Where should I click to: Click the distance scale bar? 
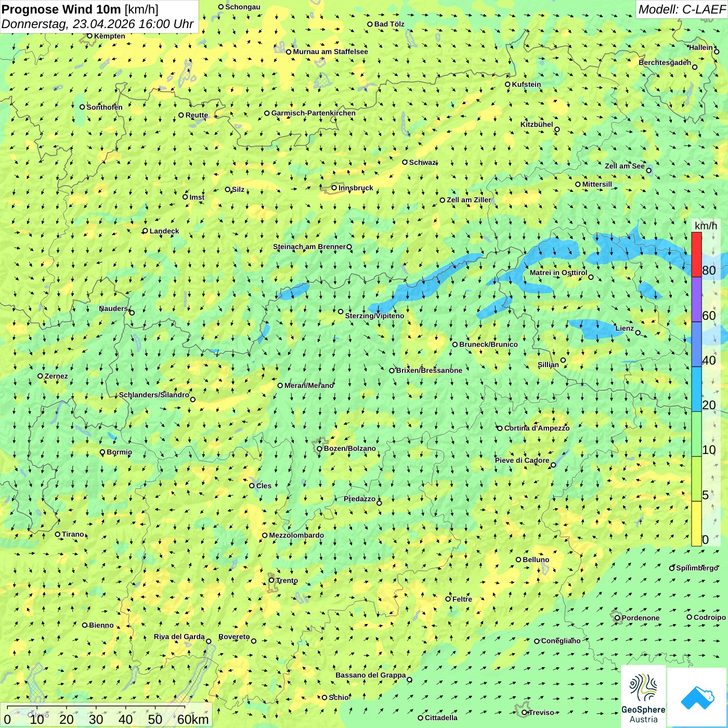(106, 715)
